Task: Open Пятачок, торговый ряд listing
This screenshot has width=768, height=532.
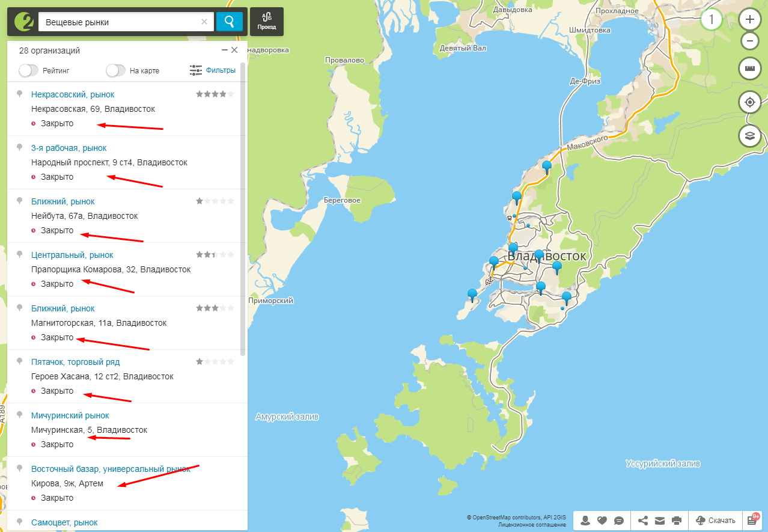Action: click(x=76, y=362)
